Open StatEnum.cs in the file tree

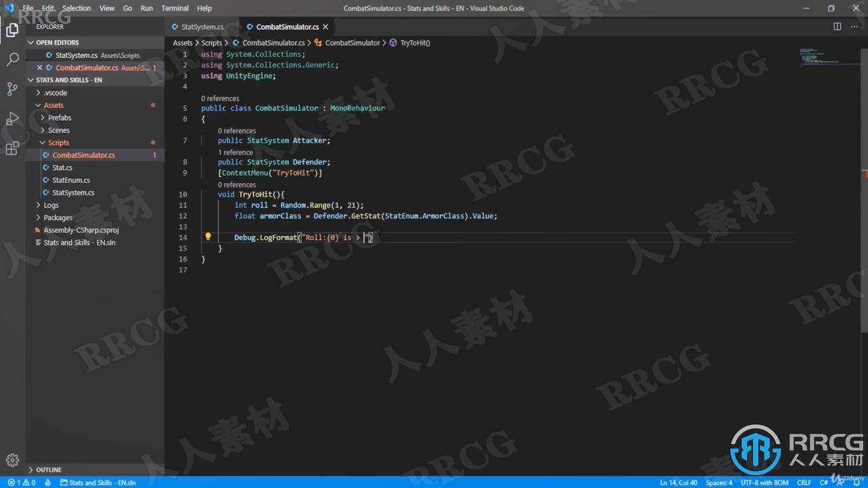95,180
